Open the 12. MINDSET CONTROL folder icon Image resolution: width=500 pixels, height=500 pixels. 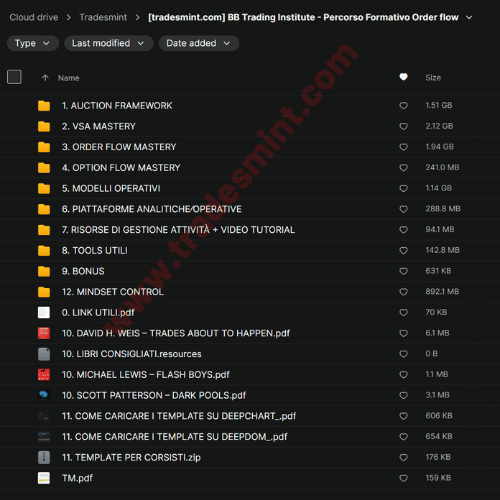tap(44, 292)
